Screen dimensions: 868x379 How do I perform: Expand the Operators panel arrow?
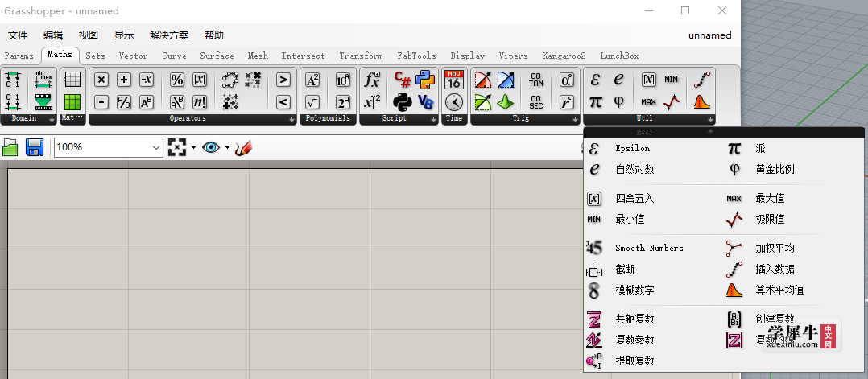(x=291, y=120)
